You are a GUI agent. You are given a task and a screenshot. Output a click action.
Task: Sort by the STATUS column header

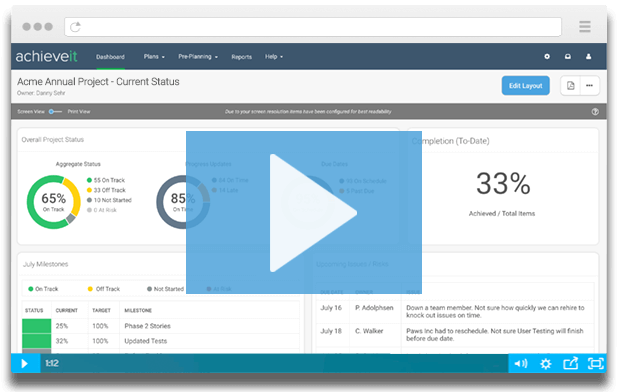click(34, 311)
